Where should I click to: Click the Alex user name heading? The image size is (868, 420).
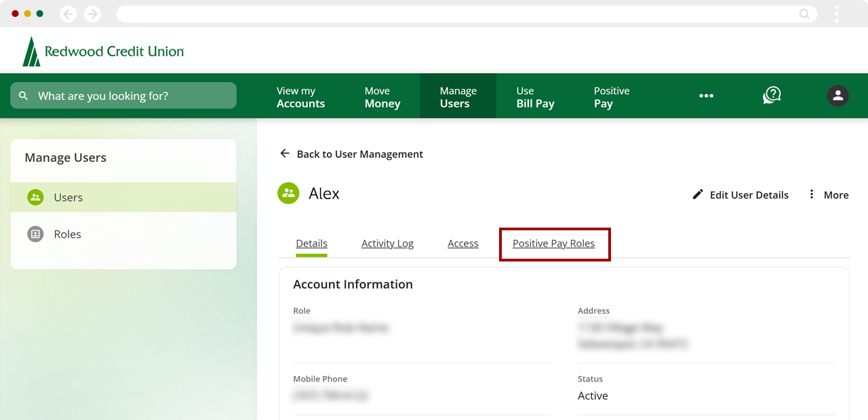pyautogui.click(x=324, y=193)
